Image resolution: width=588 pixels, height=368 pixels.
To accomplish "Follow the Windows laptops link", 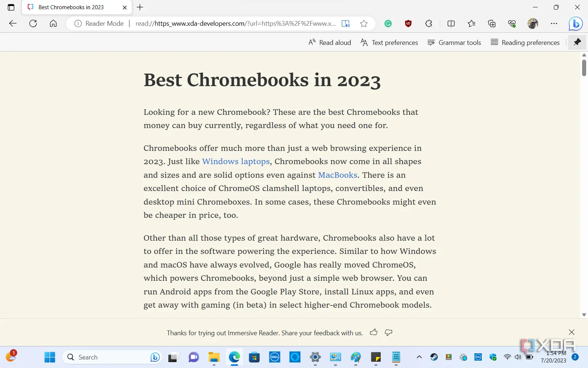I will pyautogui.click(x=236, y=162).
